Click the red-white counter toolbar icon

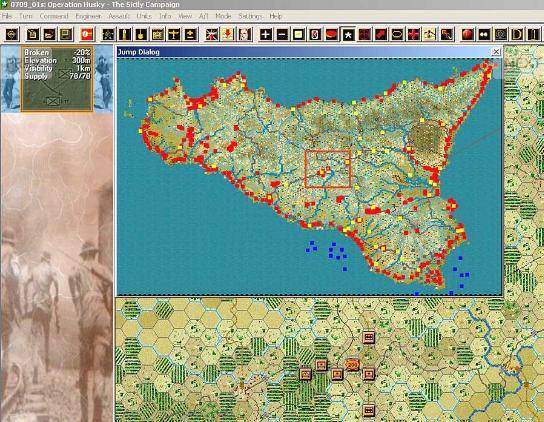coord(315,34)
